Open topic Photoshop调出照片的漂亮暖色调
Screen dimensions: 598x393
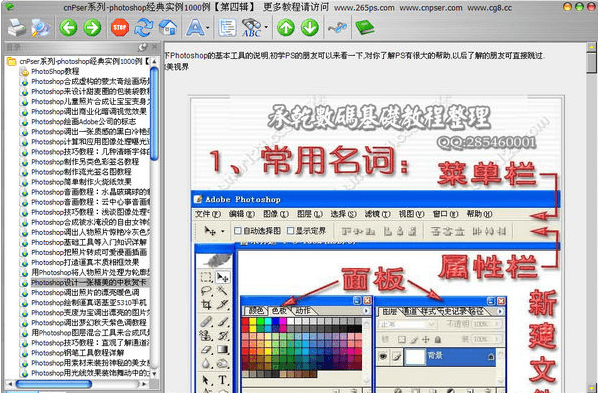click(85, 292)
